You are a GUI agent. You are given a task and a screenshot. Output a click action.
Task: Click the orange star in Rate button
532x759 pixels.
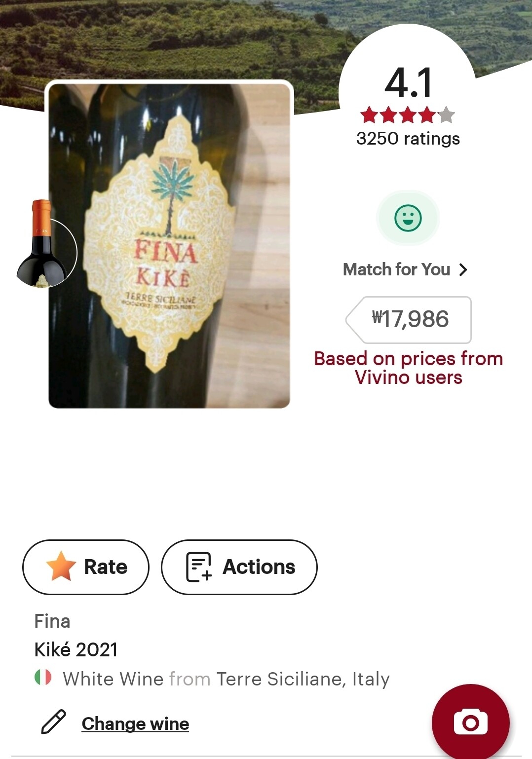coord(61,566)
